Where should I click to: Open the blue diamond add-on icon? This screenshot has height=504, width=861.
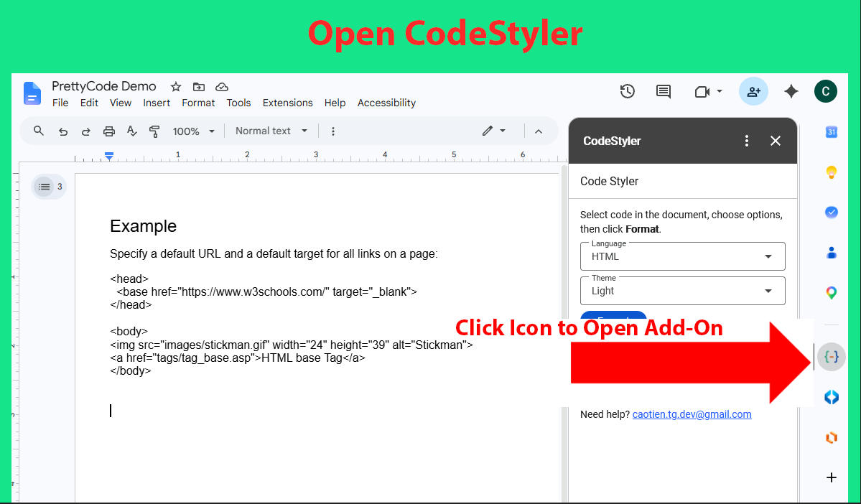(x=832, y=397)
